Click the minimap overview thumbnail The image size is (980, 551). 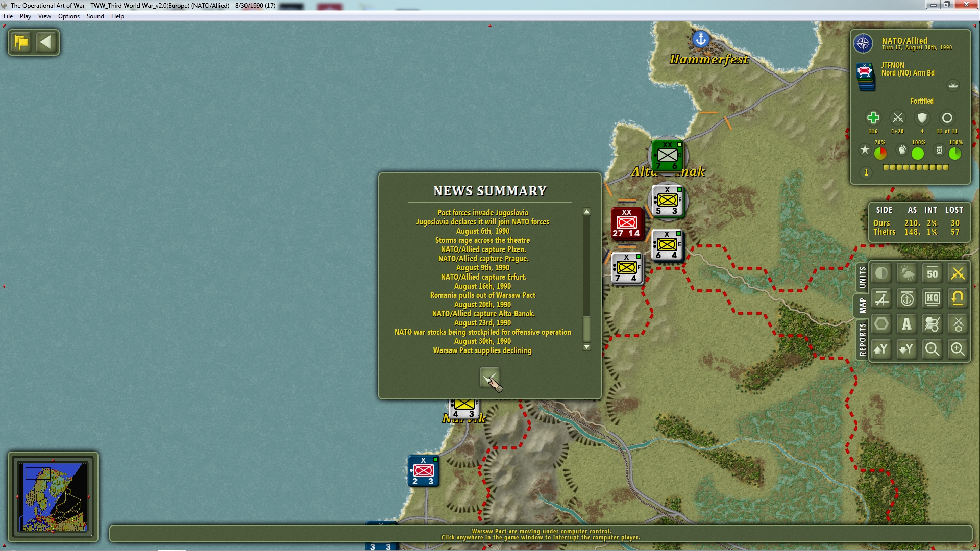(x=53, y=497)
